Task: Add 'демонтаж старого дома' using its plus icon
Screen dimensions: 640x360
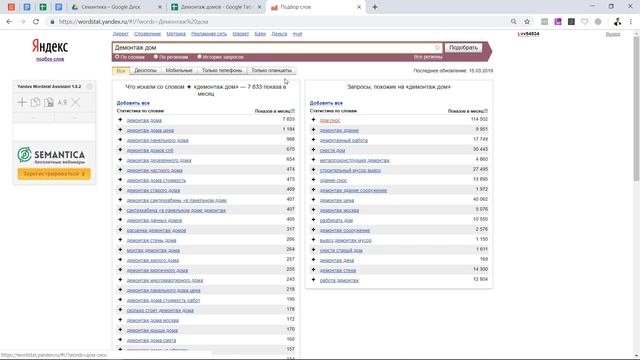Action: click(120, 190)
